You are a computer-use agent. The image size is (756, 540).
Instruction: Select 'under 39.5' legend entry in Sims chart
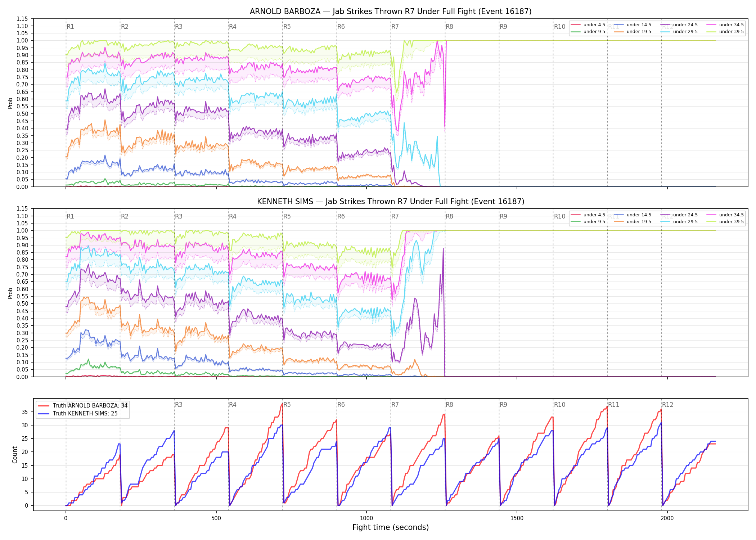725,222
